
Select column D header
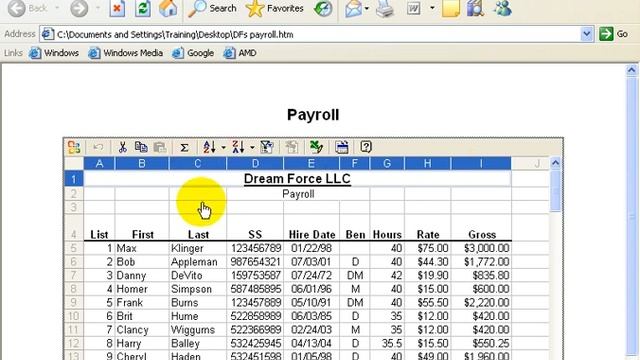coord(255,164)
